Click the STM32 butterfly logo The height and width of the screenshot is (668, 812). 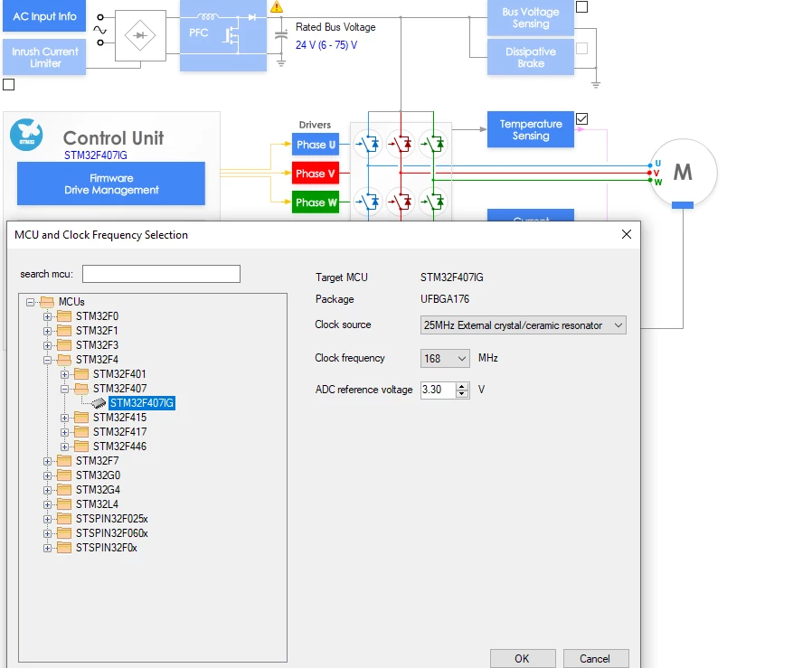tap(26, 135)
